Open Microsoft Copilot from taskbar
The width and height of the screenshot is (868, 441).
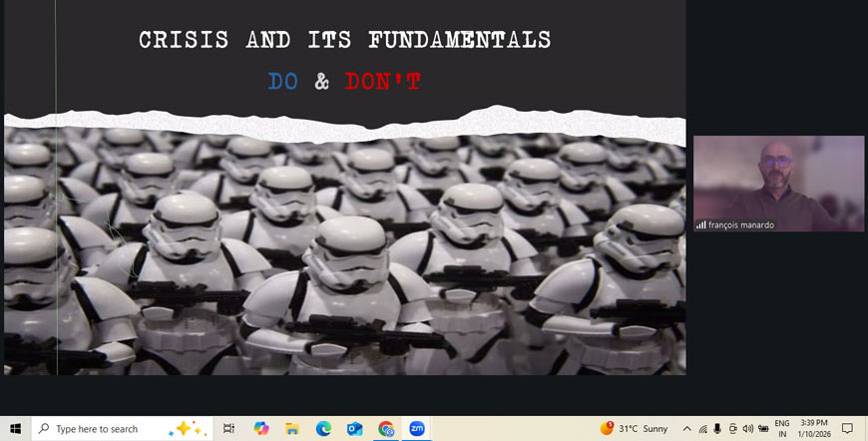click(261, 428)
